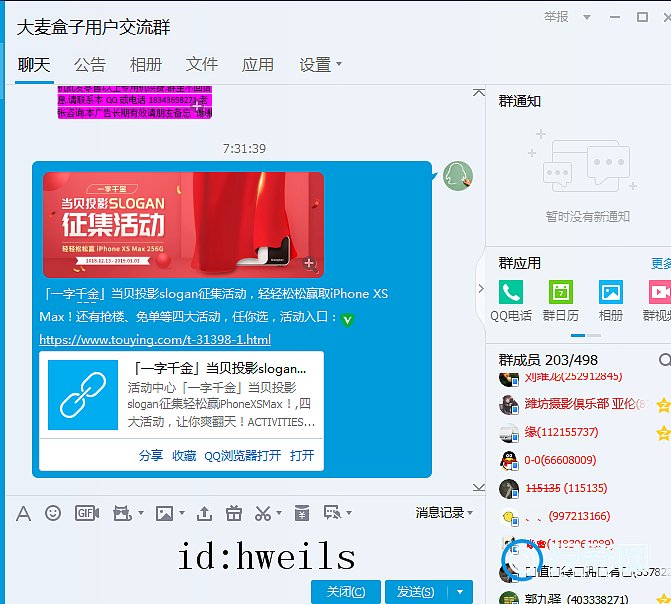Click the pink highlighted ad message
Screen dimensions: 671x604
coord(134,101)
